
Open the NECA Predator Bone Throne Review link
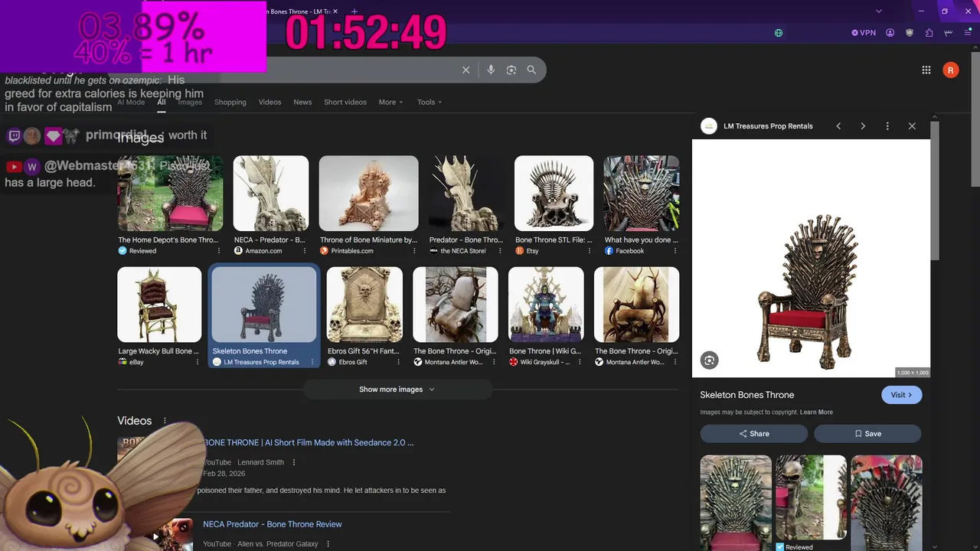pos(273,524)
